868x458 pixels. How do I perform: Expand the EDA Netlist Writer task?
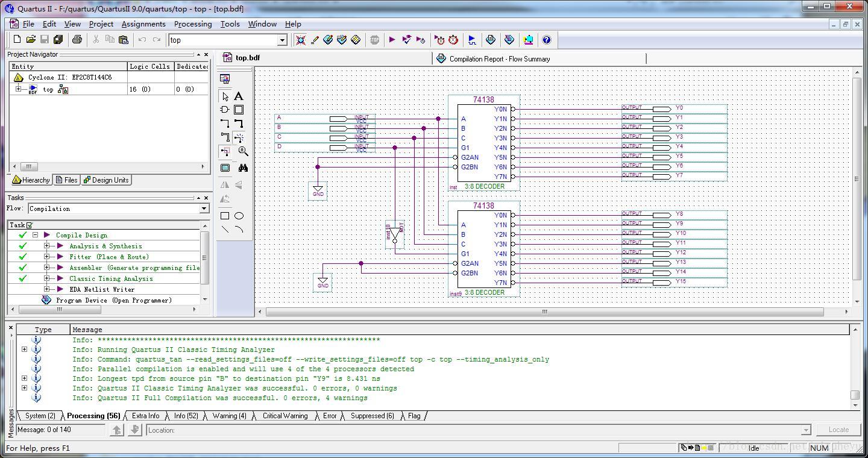pos(46,289)
